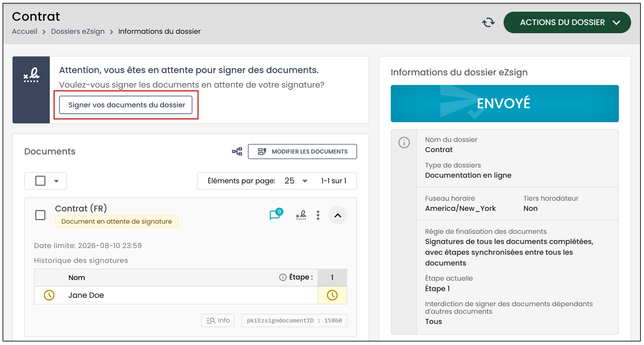Go to Accueil breadcrumb link
Screen dimensions: 644x345
pos(25,31)
